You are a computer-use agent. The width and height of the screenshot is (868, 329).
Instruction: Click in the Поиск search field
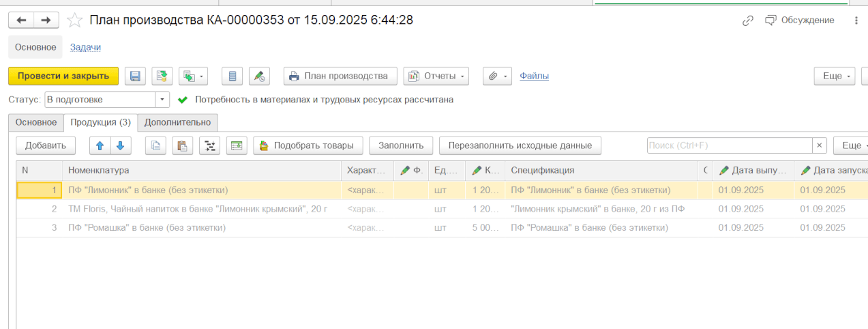728,145
